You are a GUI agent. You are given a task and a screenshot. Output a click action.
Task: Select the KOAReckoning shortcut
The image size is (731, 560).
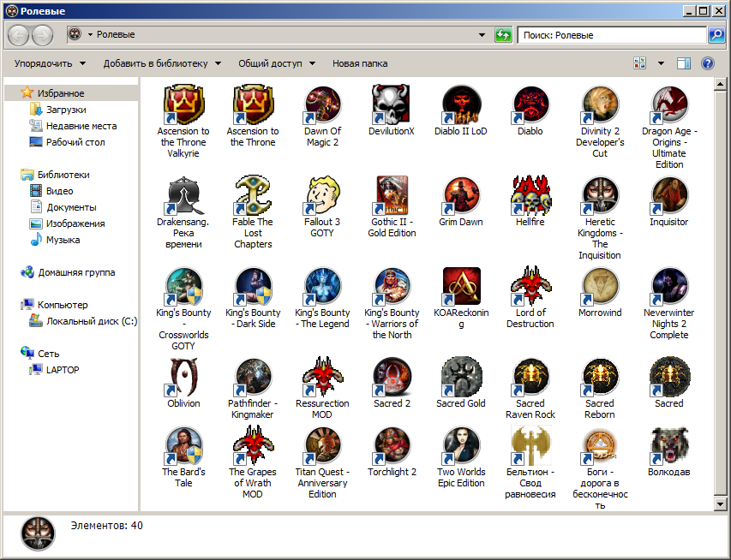(460, 298)
